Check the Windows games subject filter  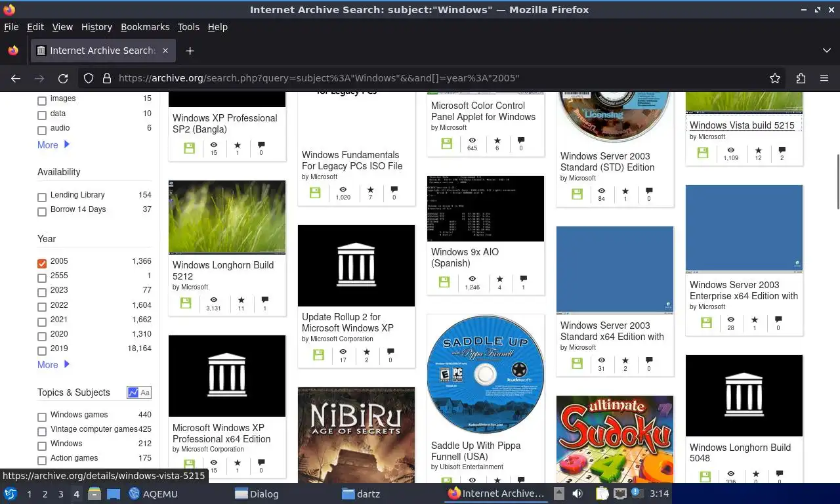coord(42,417)
